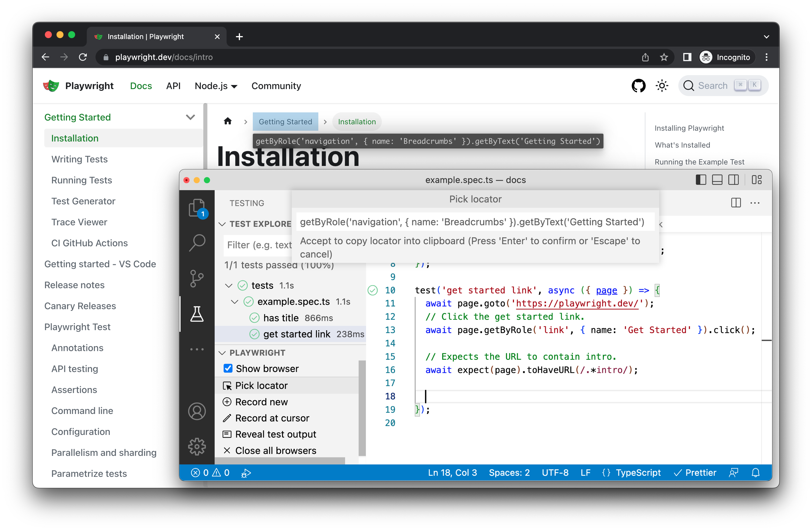Expand the Getting Started sidebar section

click(192, 117)
